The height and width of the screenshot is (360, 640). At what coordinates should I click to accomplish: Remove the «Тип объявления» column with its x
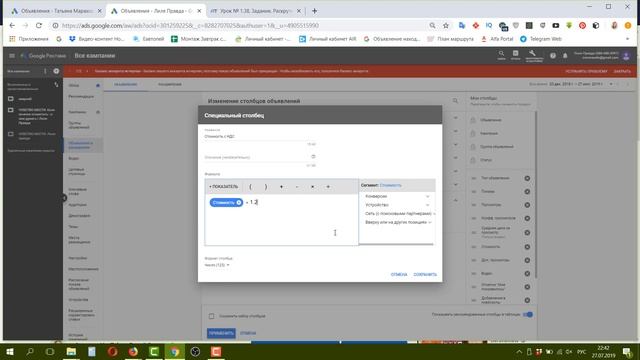(527, 178)
